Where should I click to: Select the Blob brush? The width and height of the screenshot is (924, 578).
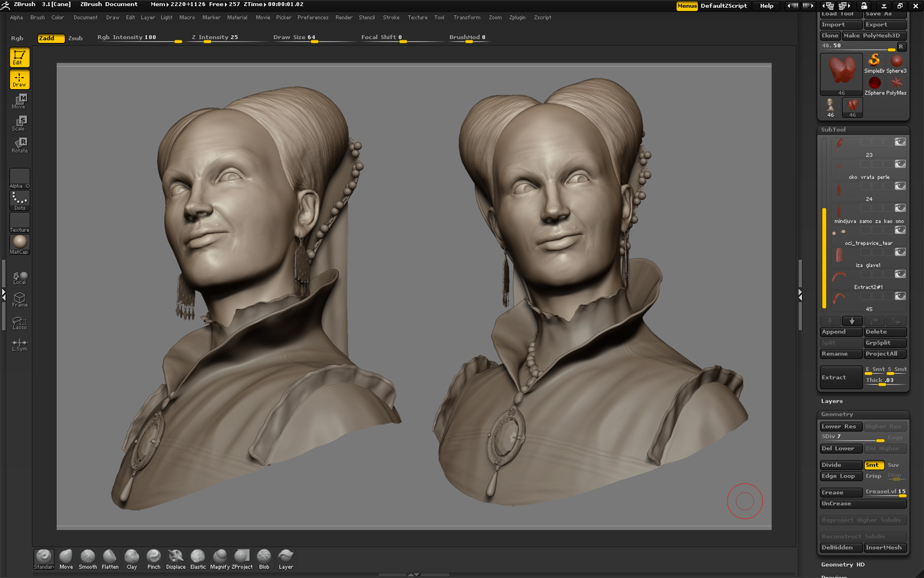pyautogui.click(x=264, y=559)
